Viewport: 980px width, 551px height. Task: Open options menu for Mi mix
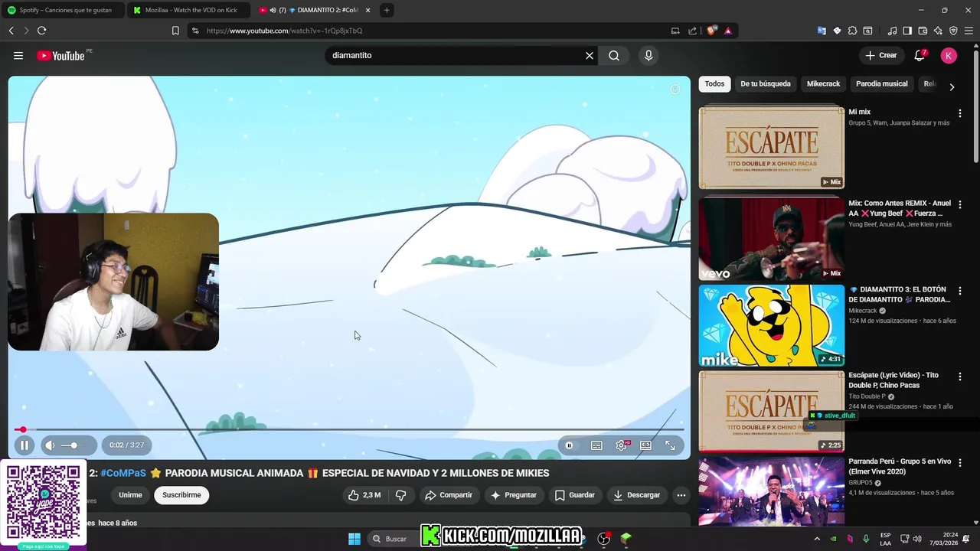(959, 113)
